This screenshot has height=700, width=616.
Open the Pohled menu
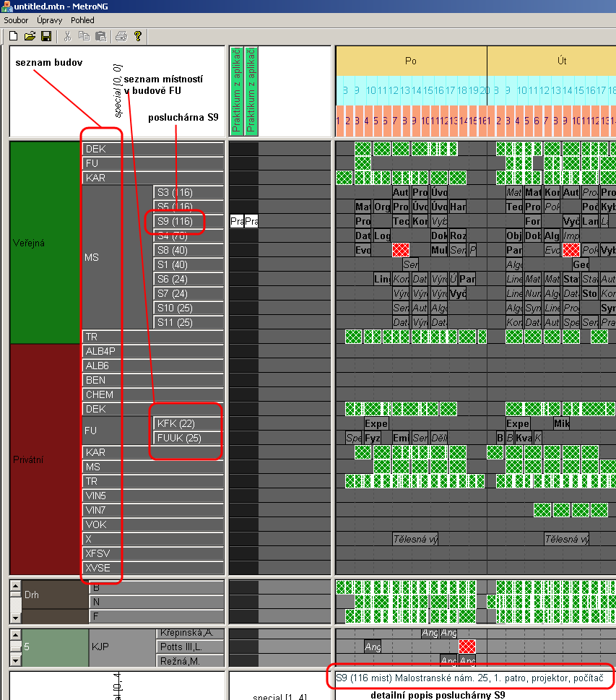point(82,20)
